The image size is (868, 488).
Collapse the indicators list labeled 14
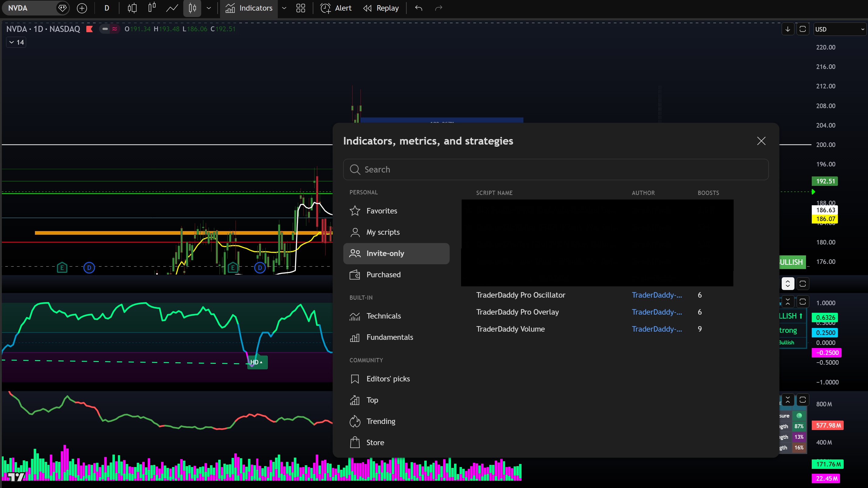pos(15,42)
